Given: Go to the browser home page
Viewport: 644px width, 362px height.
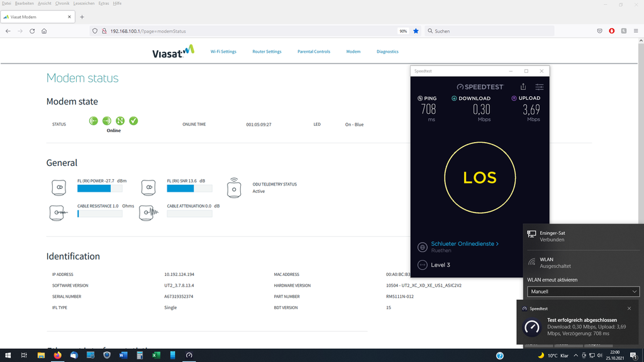Looking at the screenshot, I should coord(44,31).
